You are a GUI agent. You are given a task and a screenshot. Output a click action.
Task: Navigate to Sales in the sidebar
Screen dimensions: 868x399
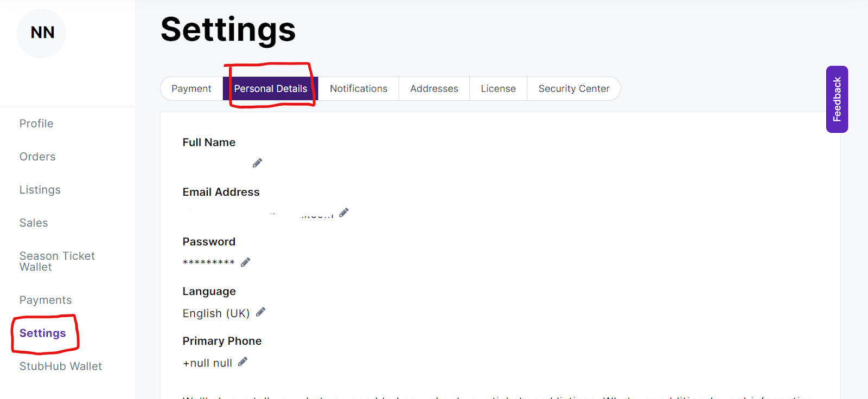(x=34, y=223)
